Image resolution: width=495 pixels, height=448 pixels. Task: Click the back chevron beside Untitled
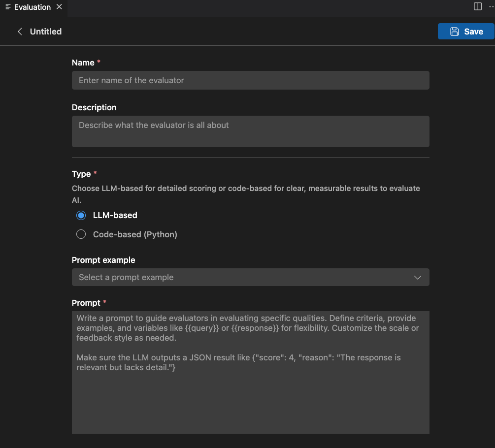19,31
